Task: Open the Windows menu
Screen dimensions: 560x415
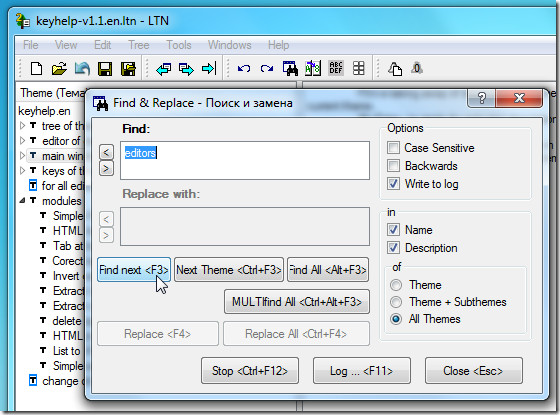Action: 230,45
